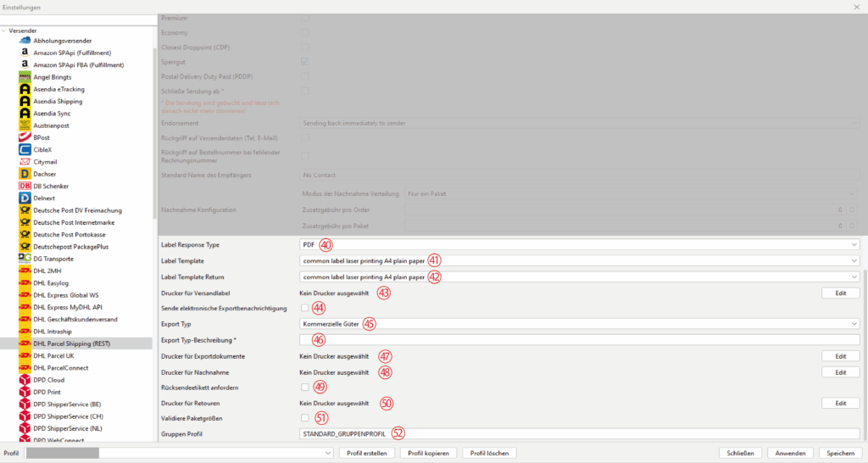Select the BPost icon
Viewport: 868px width, 463px height.
[x=25, y=137]
